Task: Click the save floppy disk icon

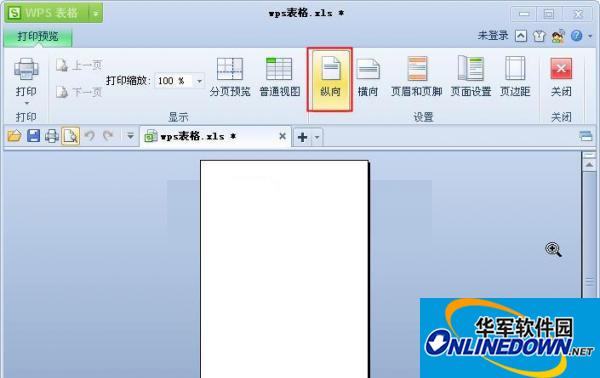Action: [33, 136]
